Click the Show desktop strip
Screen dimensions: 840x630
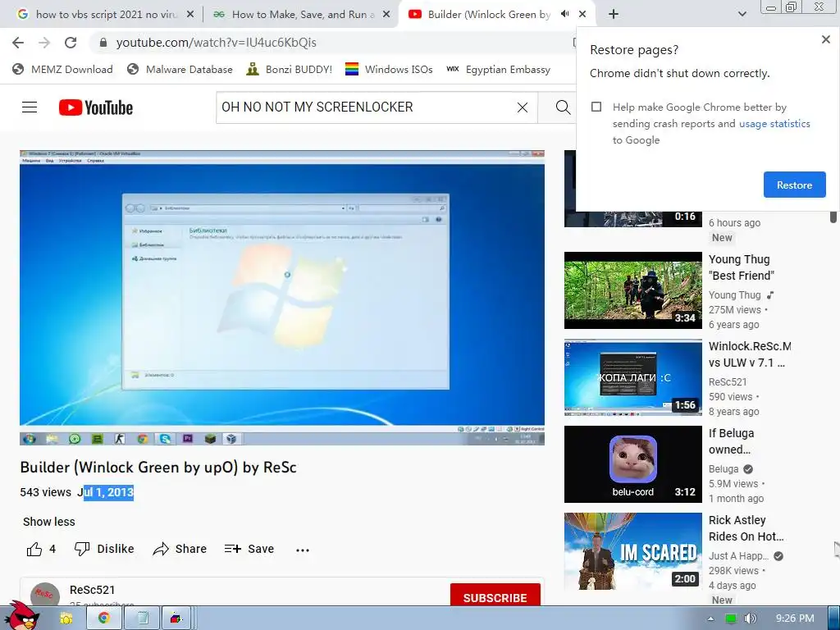coord(834,619)
